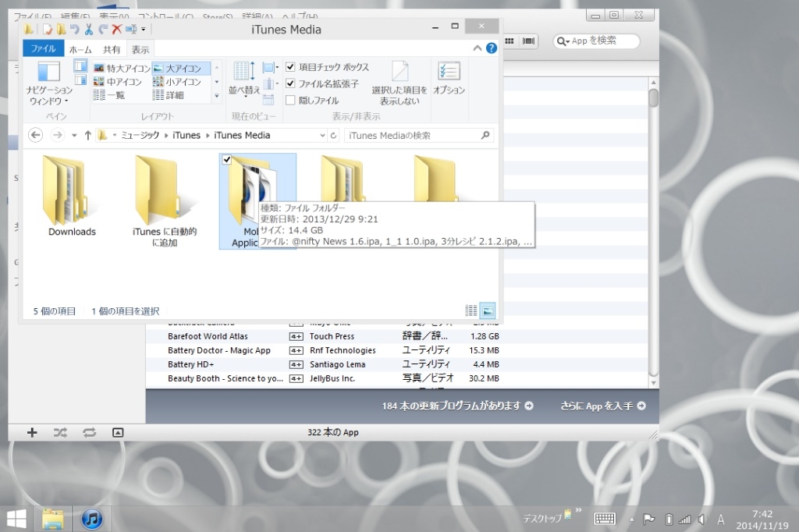Select 特大アイコン extra large icons layout
Image resolution: width=799 pixels, height=532 pixels.
[x=122, y=69]
